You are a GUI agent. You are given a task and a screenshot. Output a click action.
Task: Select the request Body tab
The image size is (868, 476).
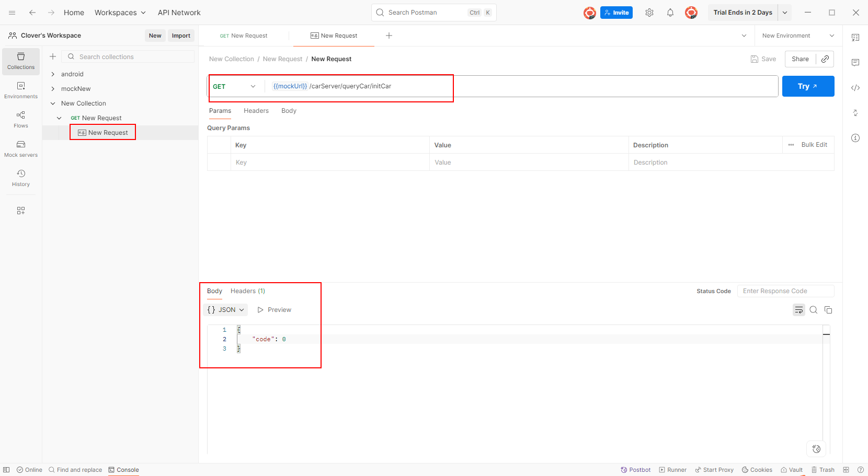coord(289,111)
